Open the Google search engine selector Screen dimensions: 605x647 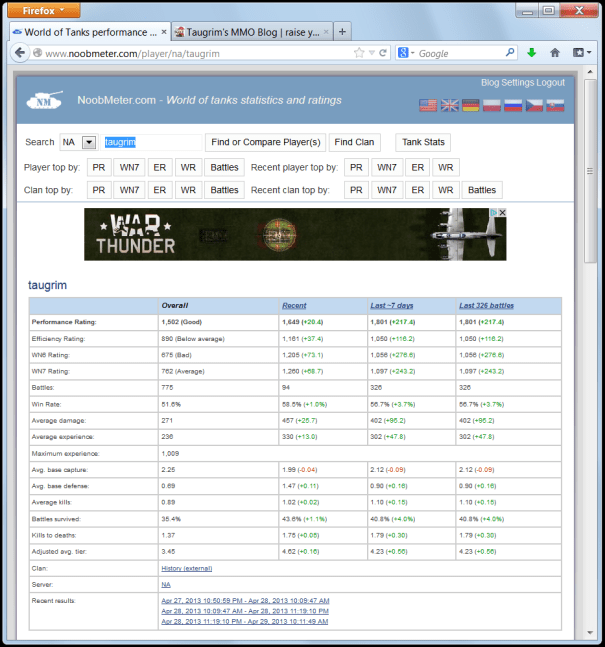tap(406, 53)
